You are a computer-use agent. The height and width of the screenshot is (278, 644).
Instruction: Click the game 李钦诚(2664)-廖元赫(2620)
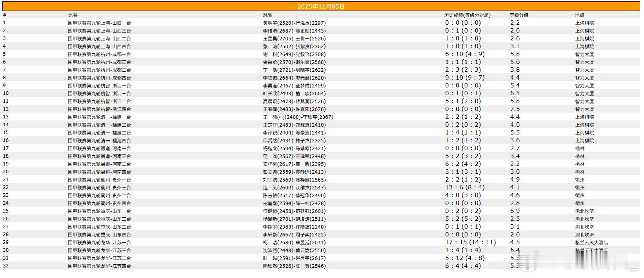pyautogui.click(x=294, y=78)
